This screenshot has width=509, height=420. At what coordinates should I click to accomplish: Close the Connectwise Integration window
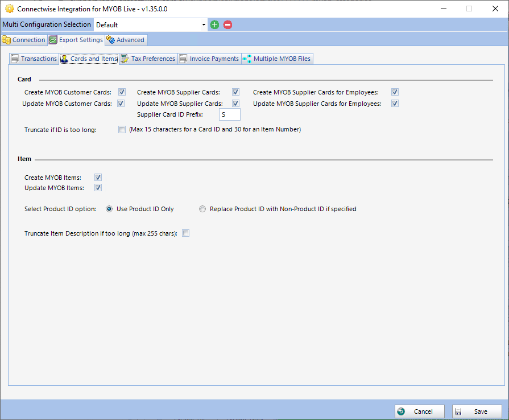[495, 9]
